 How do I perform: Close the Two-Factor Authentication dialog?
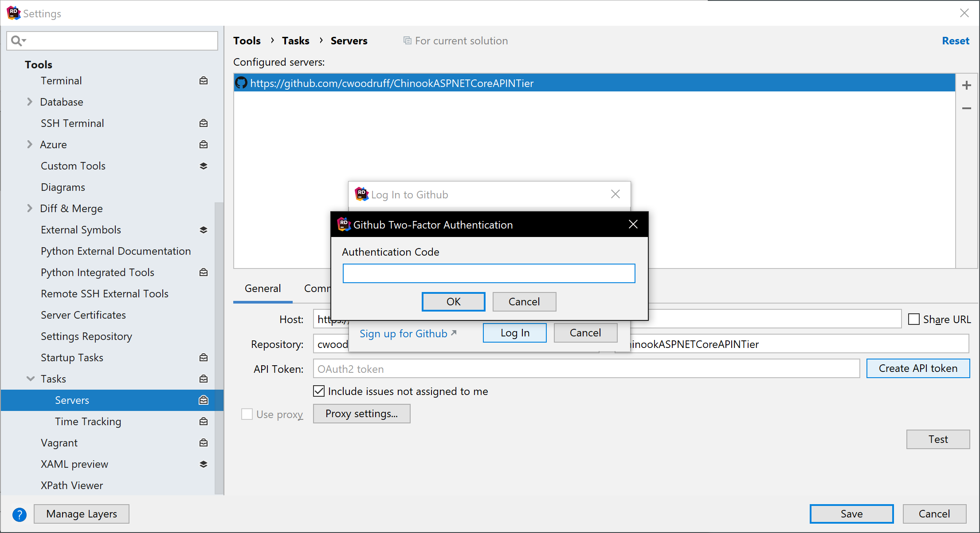633,225
